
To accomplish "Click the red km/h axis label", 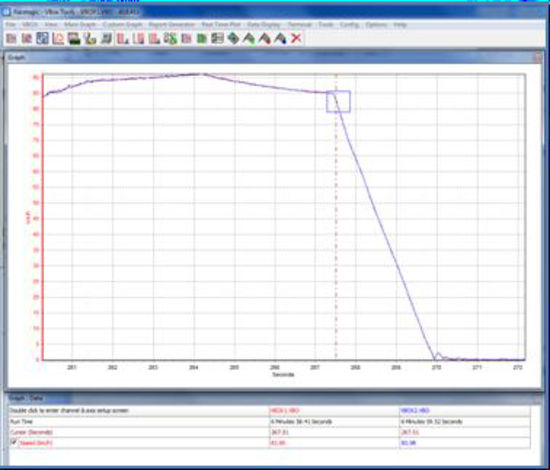I will click(x=28, y=217).
